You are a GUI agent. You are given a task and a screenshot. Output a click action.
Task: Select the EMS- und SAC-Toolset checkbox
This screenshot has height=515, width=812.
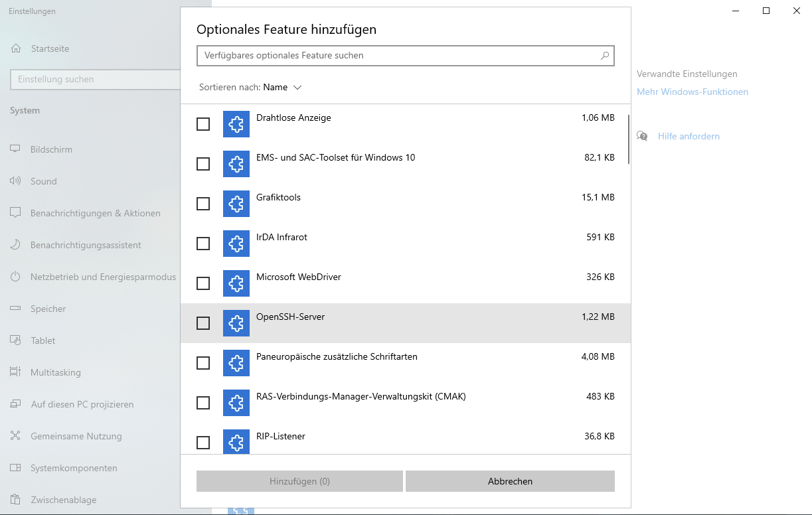[x=203, y=164]
